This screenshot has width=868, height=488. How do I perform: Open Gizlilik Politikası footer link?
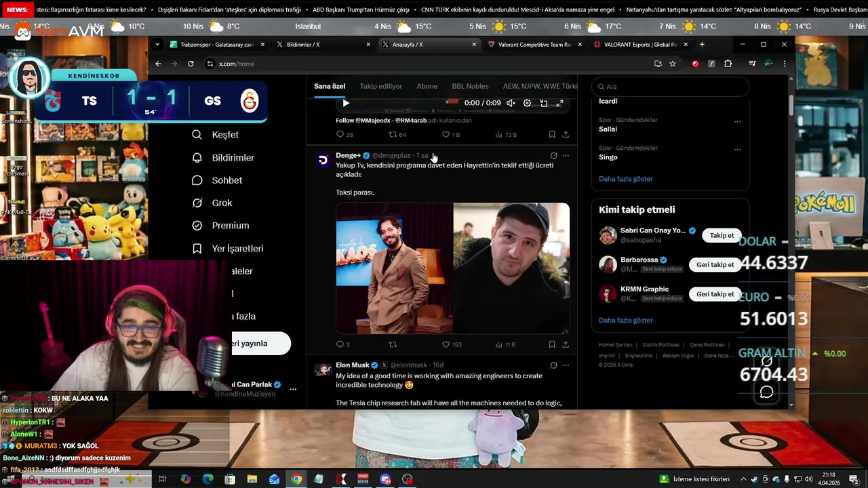click(x=660, y=345)
